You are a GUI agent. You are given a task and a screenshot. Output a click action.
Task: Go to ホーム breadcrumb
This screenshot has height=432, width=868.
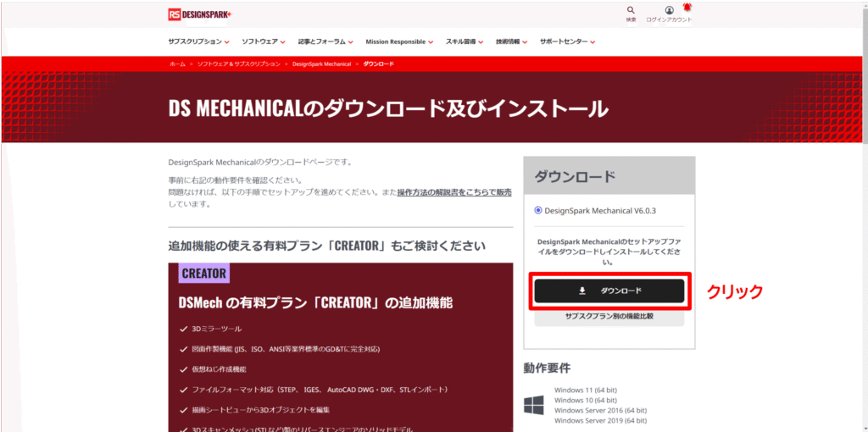[177, 64]
